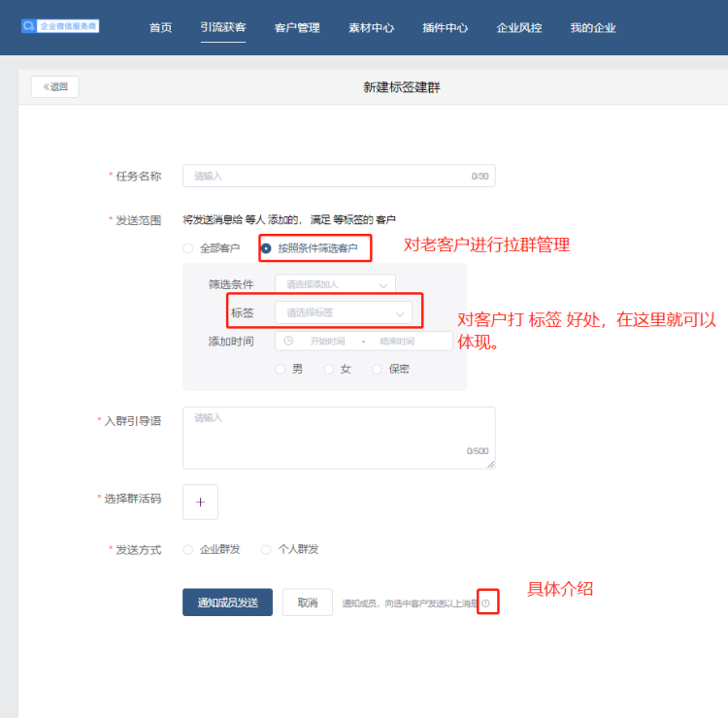Focus the 任务名称 input field
This screenshot has height=718, width=728.
[x=330, y=176]
